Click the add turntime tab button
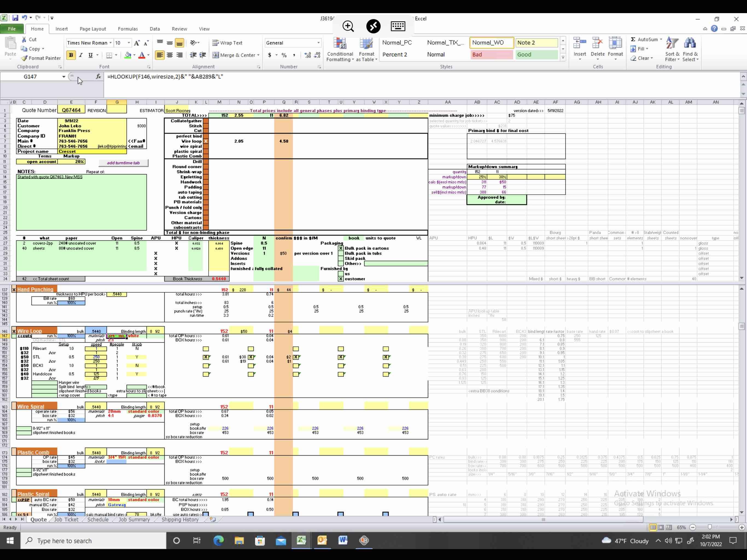 coord(123,163)
